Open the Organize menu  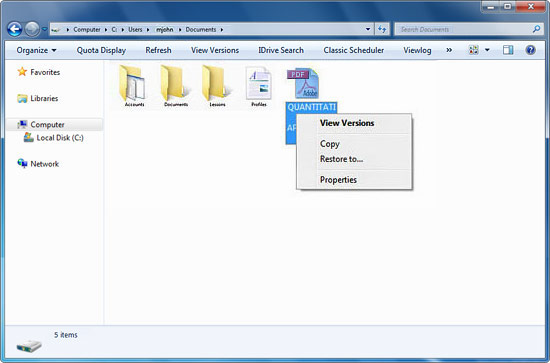(36, 50)
